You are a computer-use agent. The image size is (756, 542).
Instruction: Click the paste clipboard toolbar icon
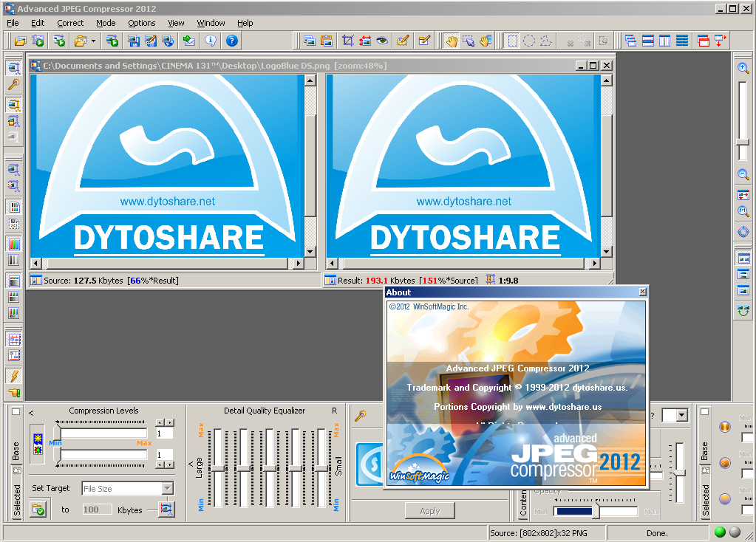click(x=327, y=41)
